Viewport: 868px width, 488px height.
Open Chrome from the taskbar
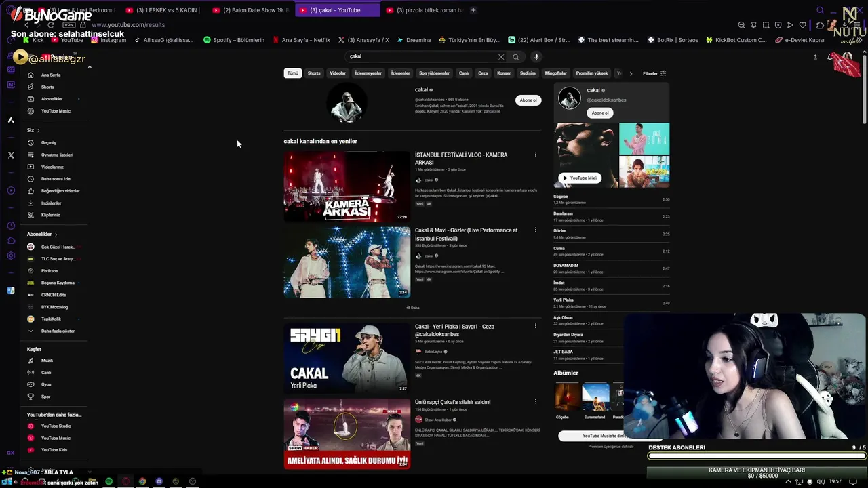pos(142,481)
